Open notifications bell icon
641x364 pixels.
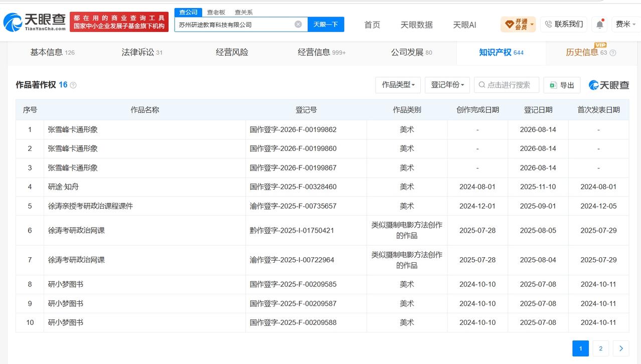pyautogui.click(x=599, y=24)
